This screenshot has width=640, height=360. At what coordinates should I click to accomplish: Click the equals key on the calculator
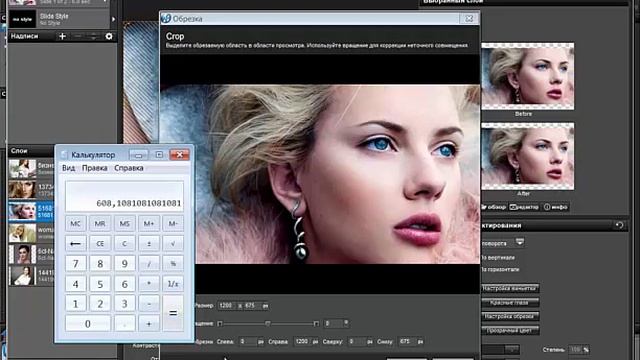pos(173,313)
